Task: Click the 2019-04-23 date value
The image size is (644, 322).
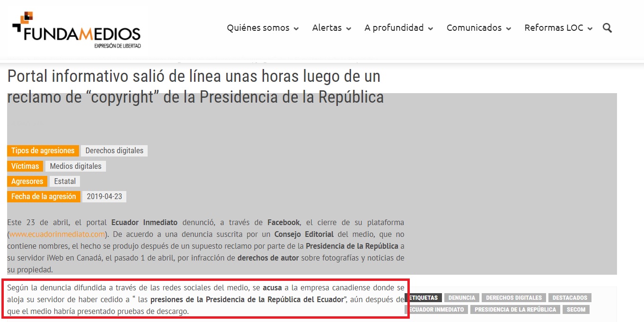Action: coord(104,197)
